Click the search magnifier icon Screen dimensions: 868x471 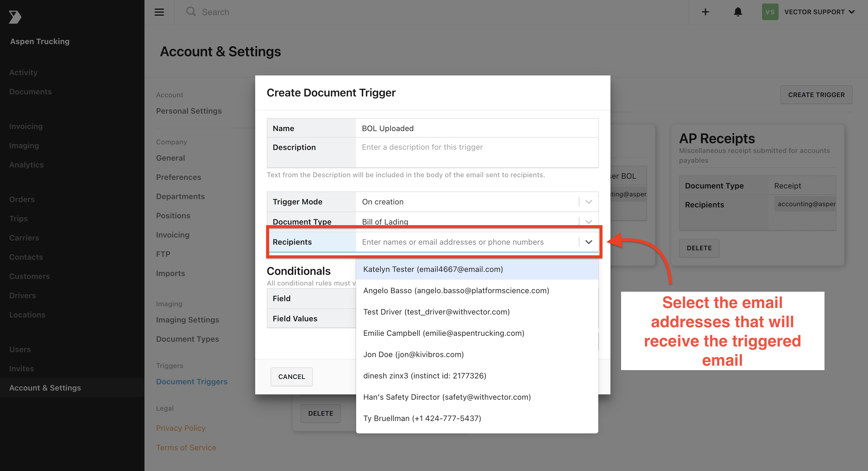click(x=191, y=12)
